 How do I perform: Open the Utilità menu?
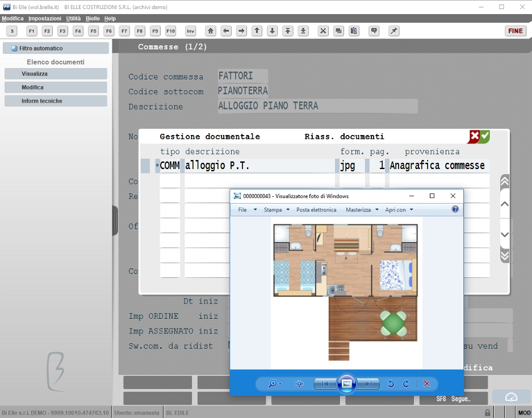73,18
